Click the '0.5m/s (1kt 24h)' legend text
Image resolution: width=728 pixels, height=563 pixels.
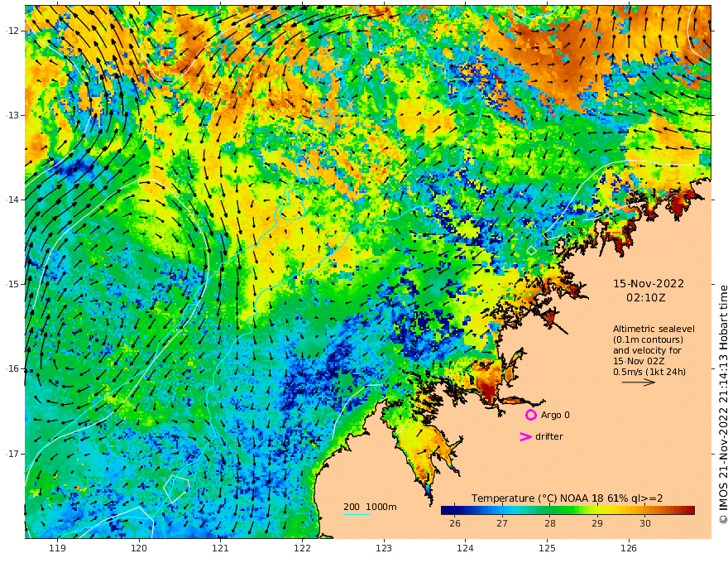tap(649, 372)
